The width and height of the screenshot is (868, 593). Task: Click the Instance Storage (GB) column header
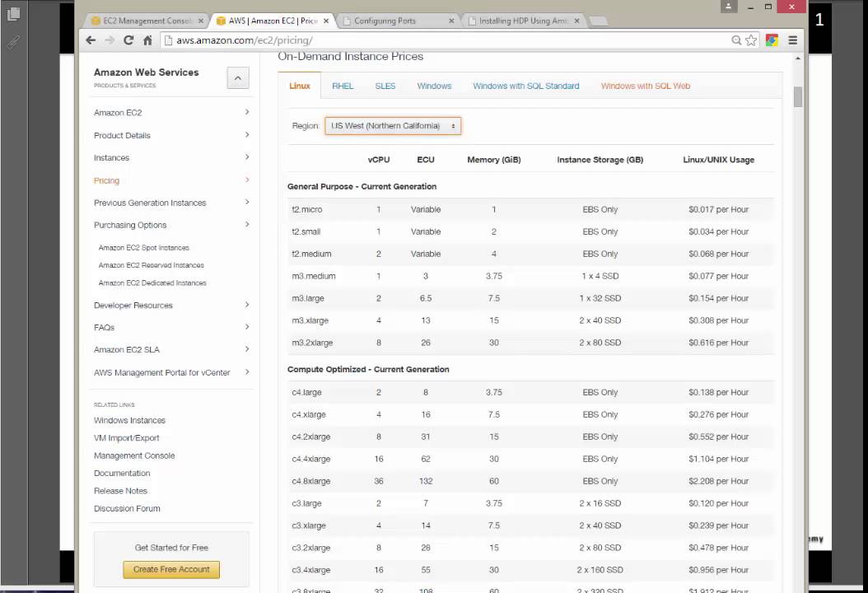[600, 160]
